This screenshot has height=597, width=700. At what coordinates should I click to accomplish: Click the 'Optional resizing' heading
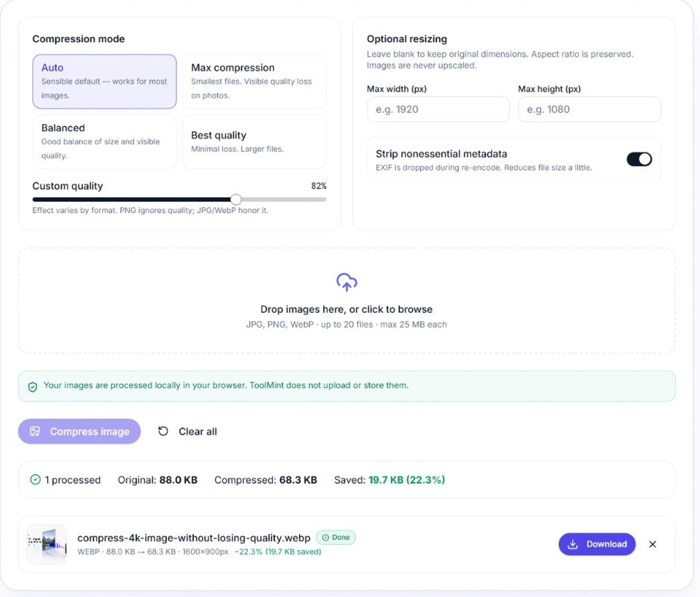(407, 39)
